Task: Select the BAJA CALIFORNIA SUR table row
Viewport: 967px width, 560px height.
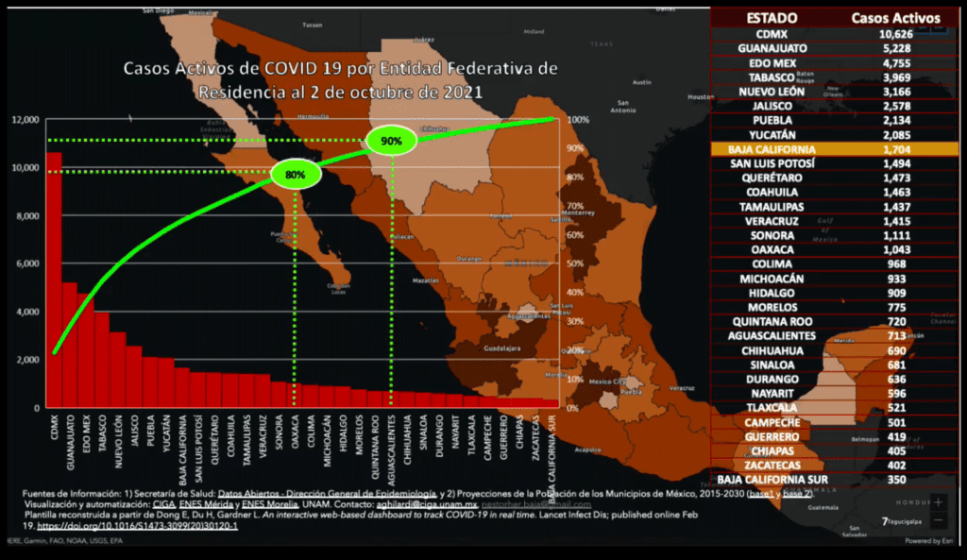Action: [835, 479]
